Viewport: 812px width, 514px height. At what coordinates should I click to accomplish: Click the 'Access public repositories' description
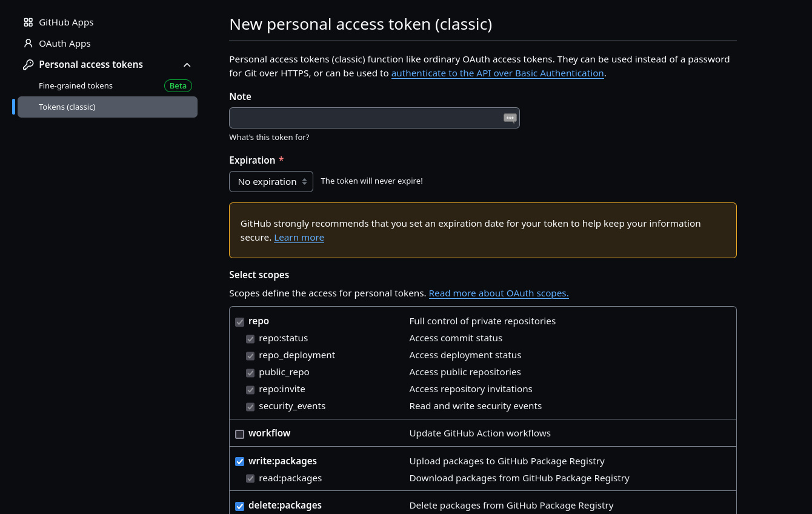point(465,372)
